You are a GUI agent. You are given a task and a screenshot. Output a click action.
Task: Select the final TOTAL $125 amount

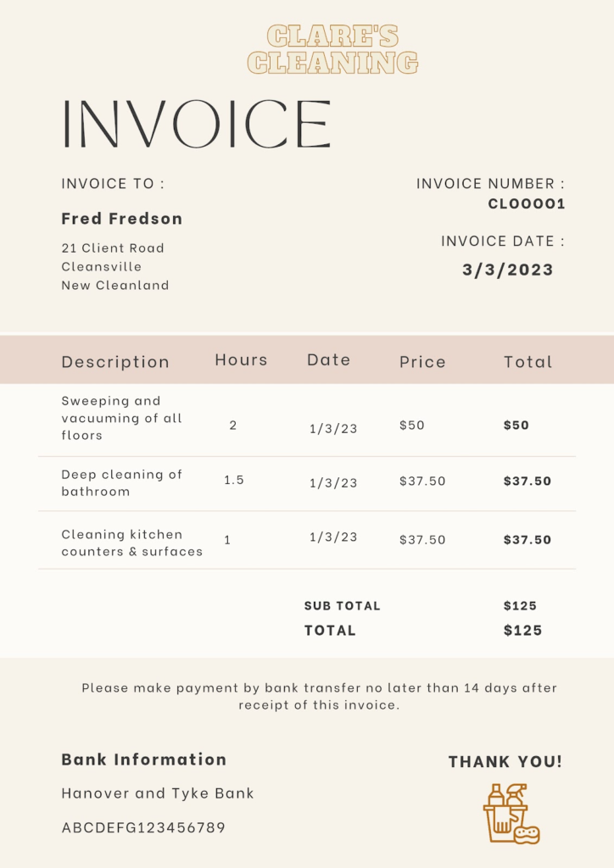pos(522,631)
